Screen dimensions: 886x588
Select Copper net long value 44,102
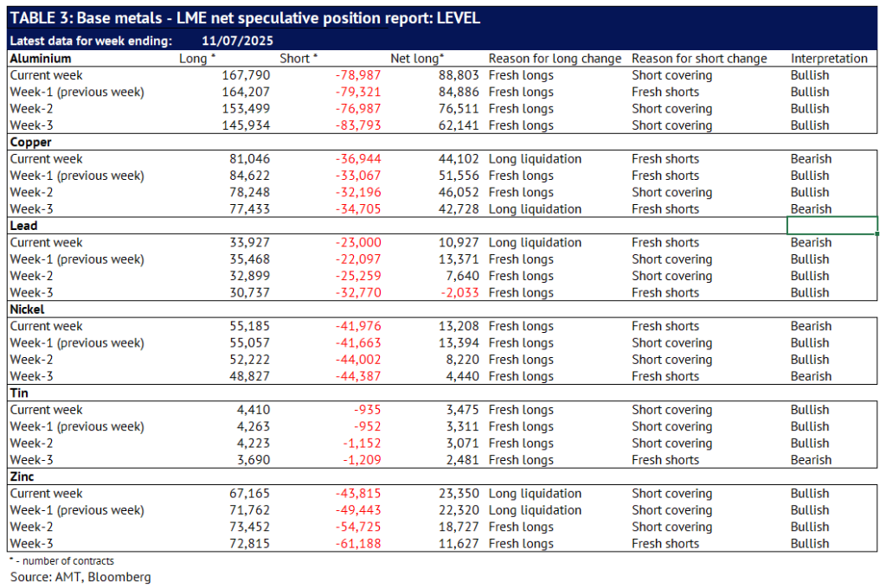459,159
